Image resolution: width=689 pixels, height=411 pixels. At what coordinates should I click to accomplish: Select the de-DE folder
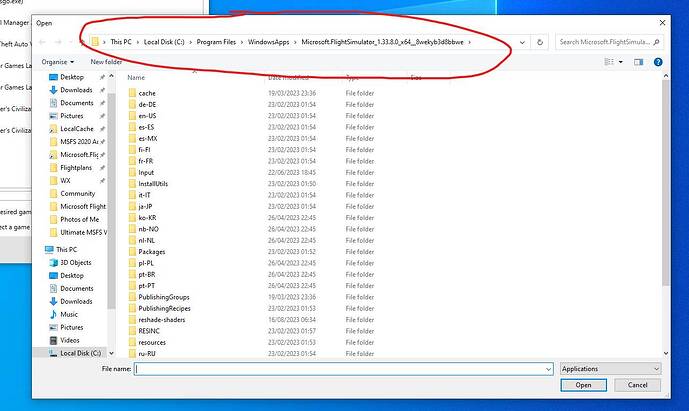coord(147,105)
